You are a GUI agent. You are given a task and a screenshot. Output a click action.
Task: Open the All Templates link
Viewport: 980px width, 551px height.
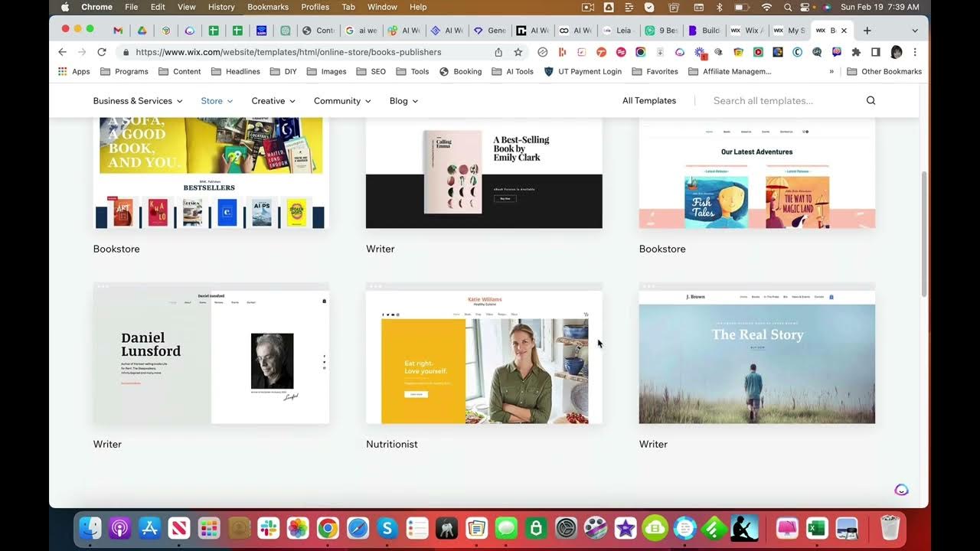pyautogui.click(x=649, y=101)
